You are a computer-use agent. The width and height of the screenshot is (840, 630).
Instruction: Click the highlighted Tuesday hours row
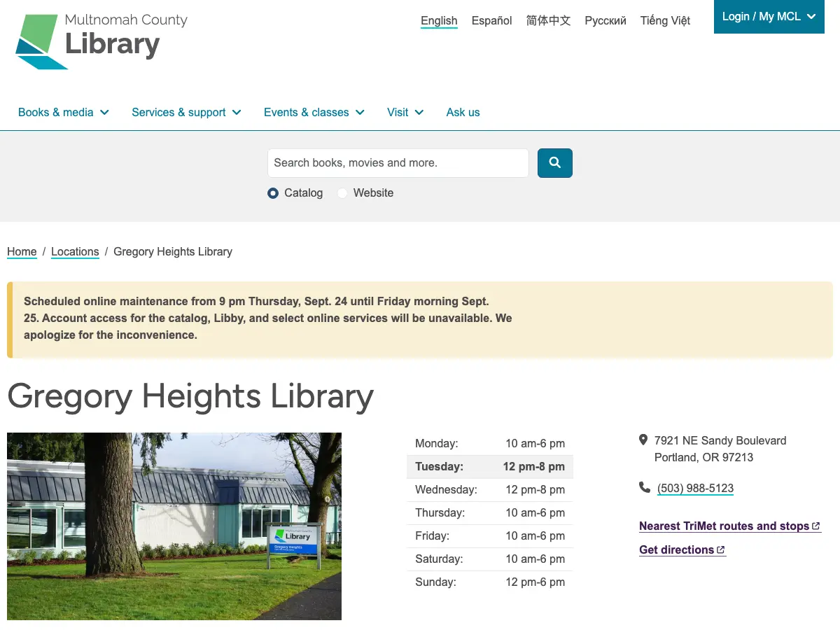click(x=490, y=467)
